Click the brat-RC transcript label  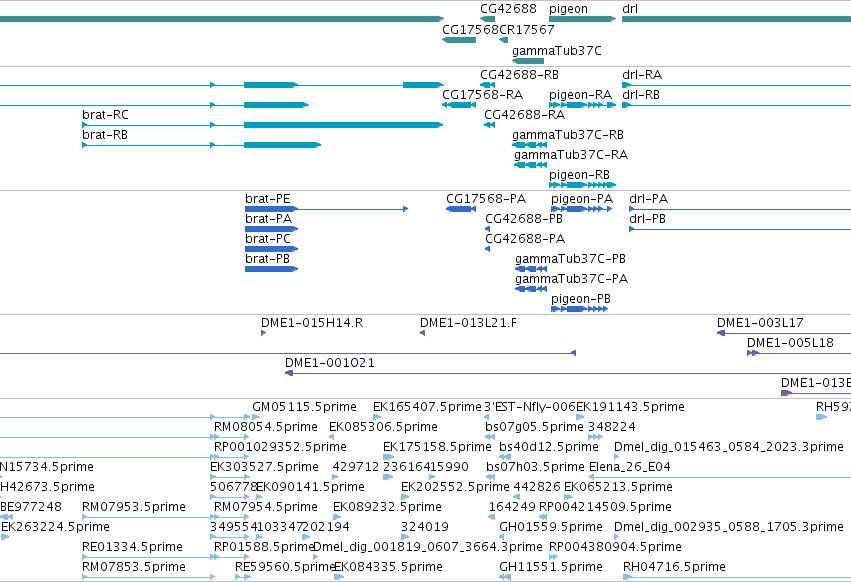tap(105, 115)
